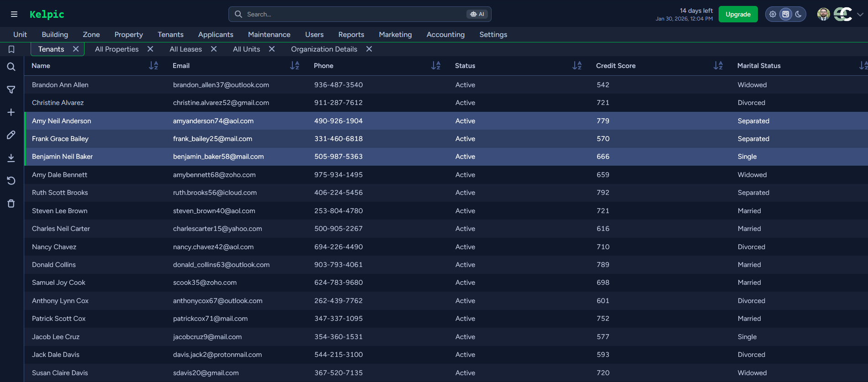This screenshot has width=868, height=382.
Task: Open the hamburger navigation menu
Action: (14, 14)
